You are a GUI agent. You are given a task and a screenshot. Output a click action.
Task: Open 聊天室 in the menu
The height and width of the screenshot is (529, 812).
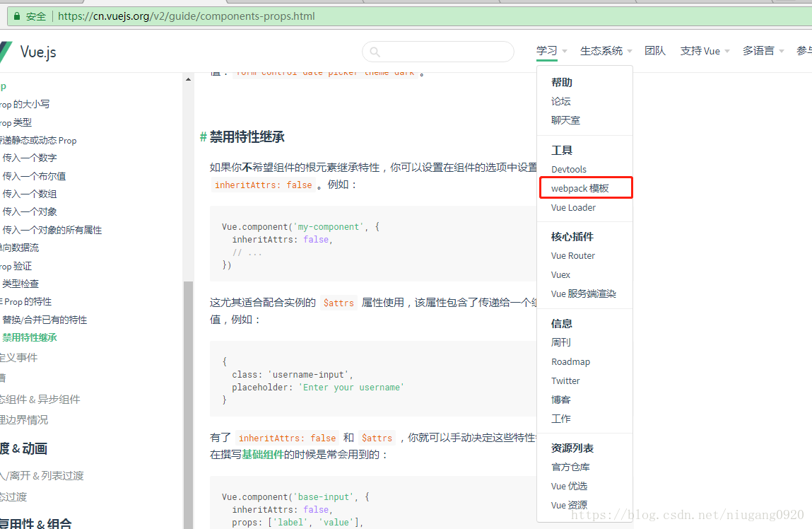565,120
